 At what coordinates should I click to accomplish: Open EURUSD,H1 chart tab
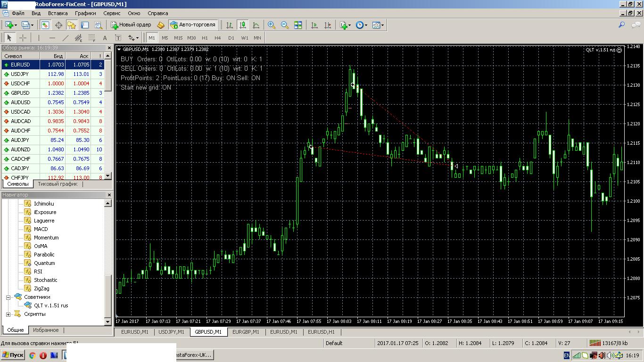(x=321, y=332)
